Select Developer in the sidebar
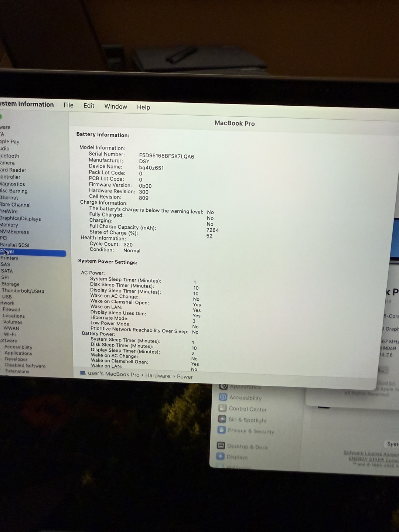The height and width of the screenshot is (532, 399). [x=16, y=359]
